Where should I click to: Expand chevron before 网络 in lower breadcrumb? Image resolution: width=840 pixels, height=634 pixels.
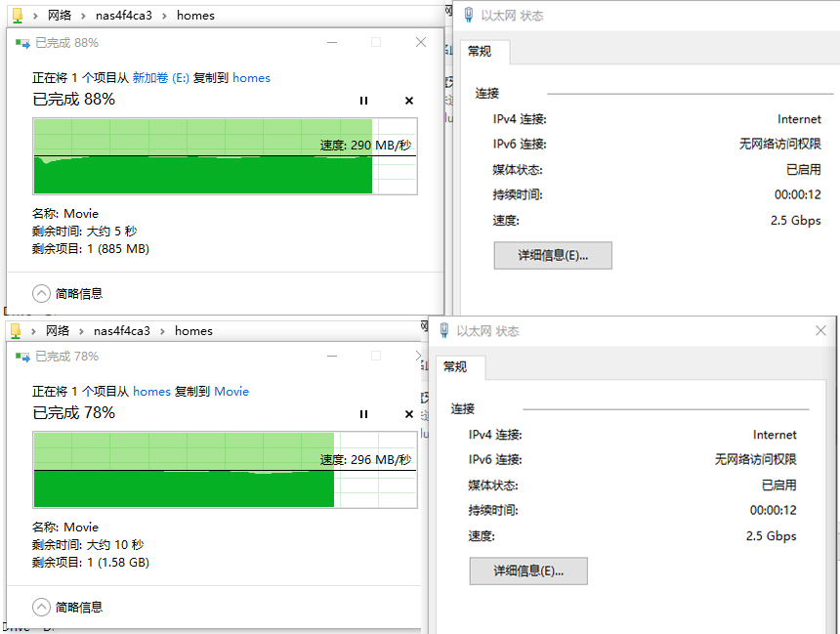click(x=33, y=332)
